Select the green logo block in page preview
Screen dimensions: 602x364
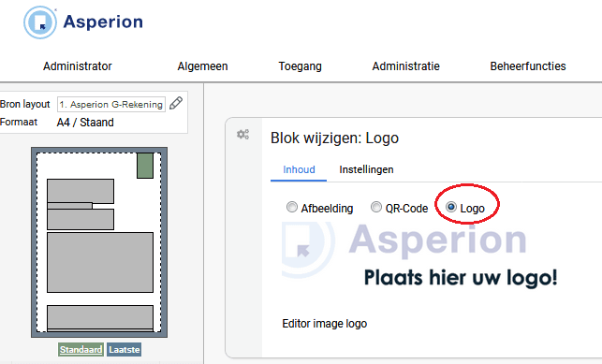[x=145, y=166]
